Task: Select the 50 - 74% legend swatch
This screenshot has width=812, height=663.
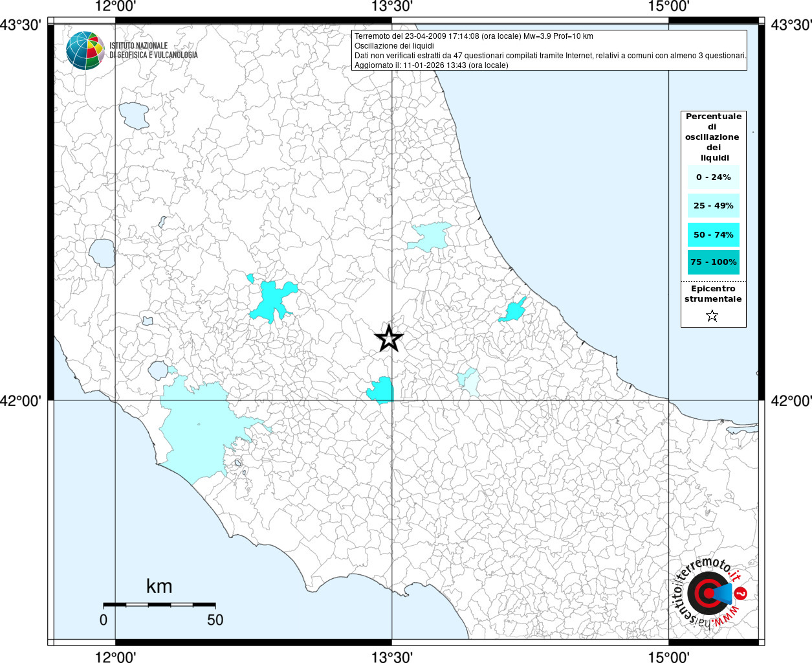Action: click(x=713, y=234)
